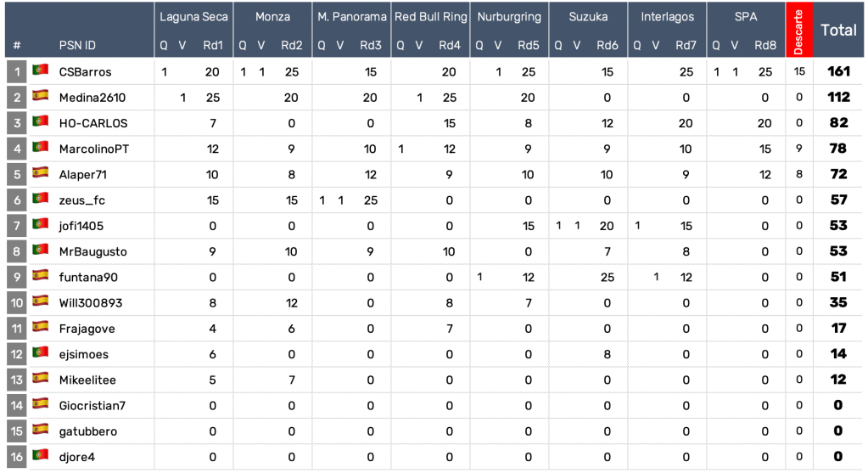The width and height of the screenshot is (868, 473).
Task: Click the PSN ID column header
Action: coord(77,46)
